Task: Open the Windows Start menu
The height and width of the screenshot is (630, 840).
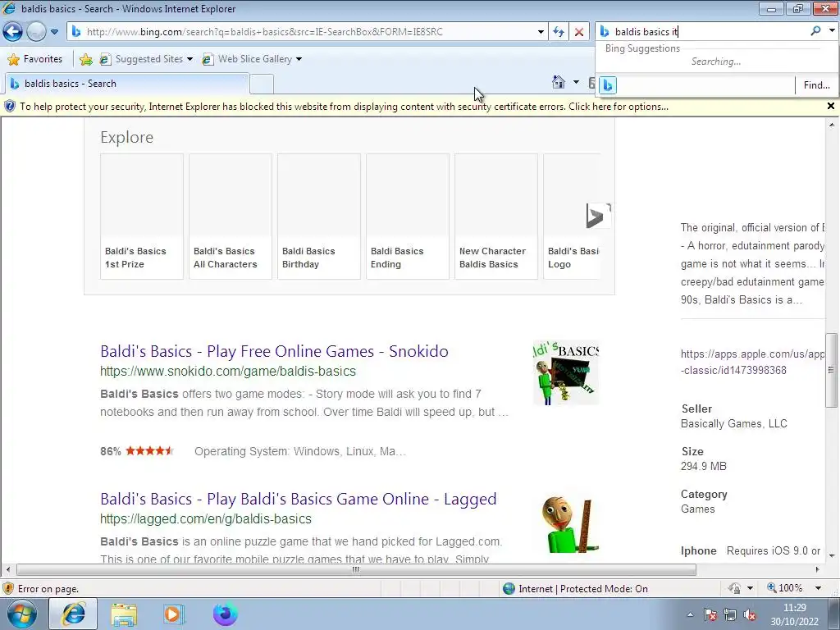Action: click(x=21, y=614)
